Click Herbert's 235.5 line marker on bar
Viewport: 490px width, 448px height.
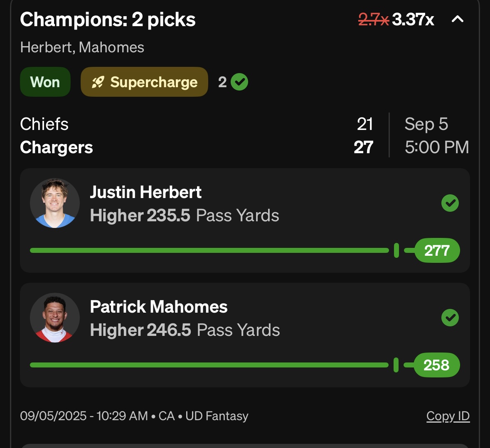tap(396, 250)
